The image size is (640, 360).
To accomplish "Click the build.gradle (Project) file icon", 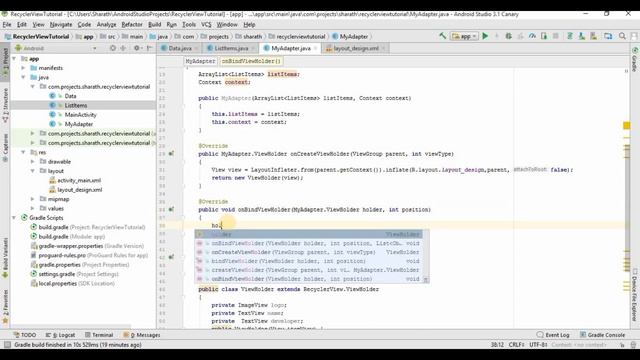I will (34, 227).
